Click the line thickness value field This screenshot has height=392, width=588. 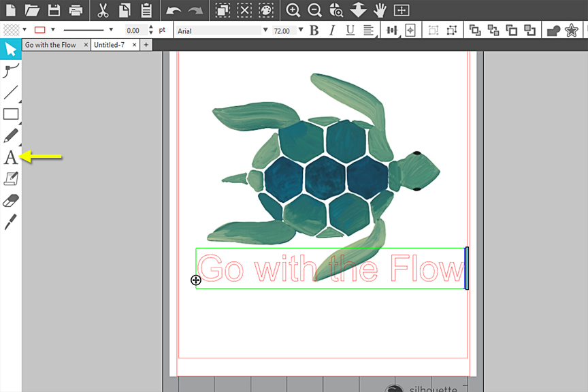[x=137, y=31]
